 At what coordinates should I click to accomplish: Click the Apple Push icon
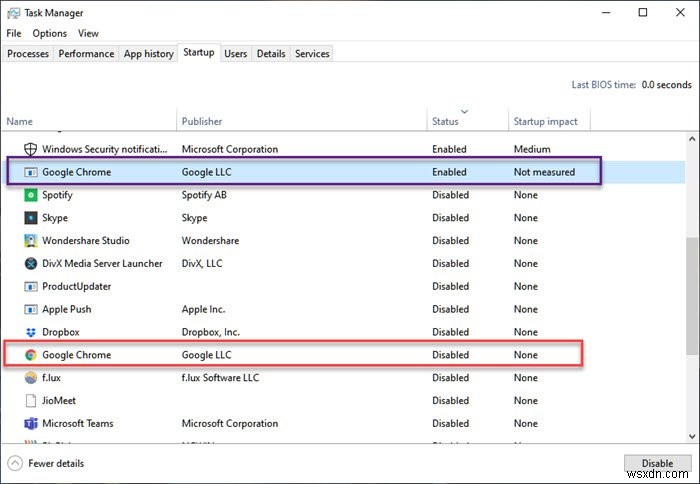pyautogui.click(x=30, y=309)
